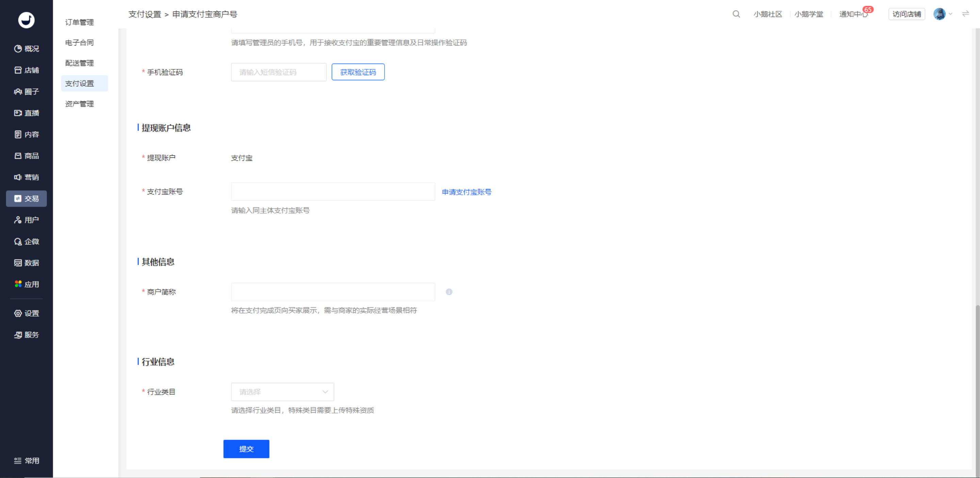Screen dimensions: 980x478
Task: Go to 资产管理 submenu
Action: [80, 104]
